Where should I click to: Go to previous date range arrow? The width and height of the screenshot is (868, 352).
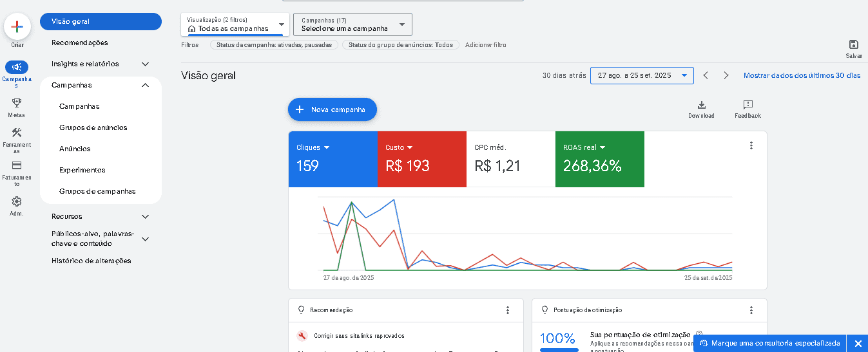point(706,75)
